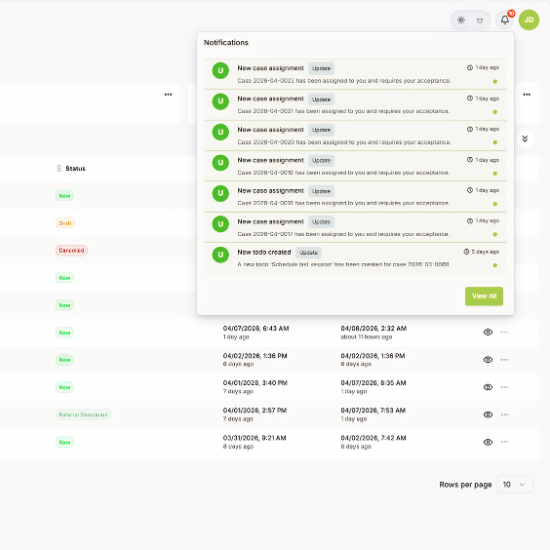Click clock icon beside 5 days ago
The height and width of the screenshot is (550, 550).
466,251
